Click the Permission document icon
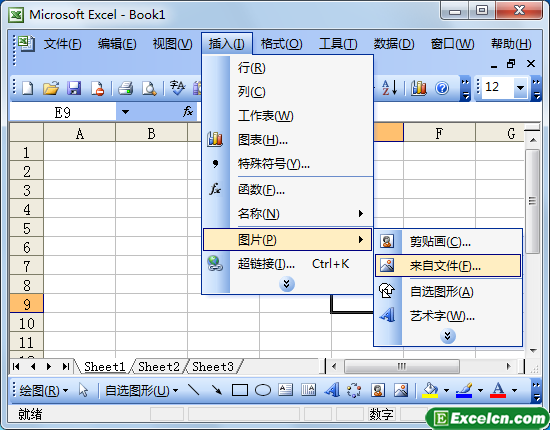The width and height of the screenshot is (550, 430). [x=97, y=88]
